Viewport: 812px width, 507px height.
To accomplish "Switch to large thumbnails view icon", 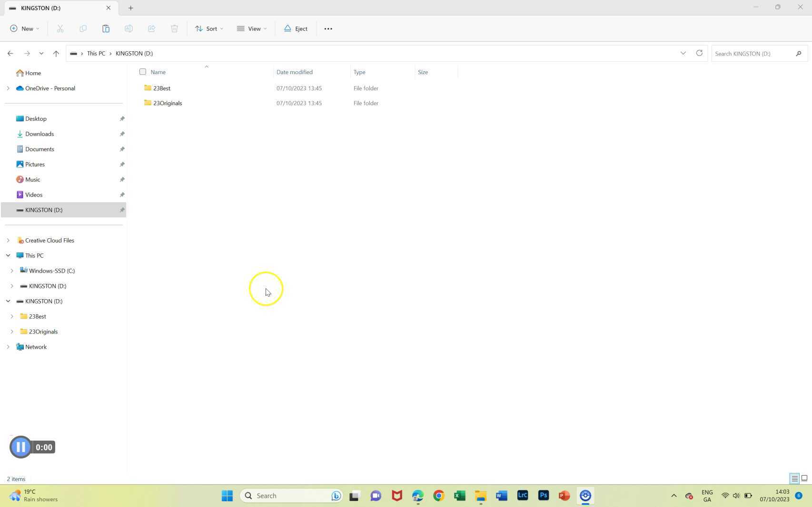I will tap(804, 478).
